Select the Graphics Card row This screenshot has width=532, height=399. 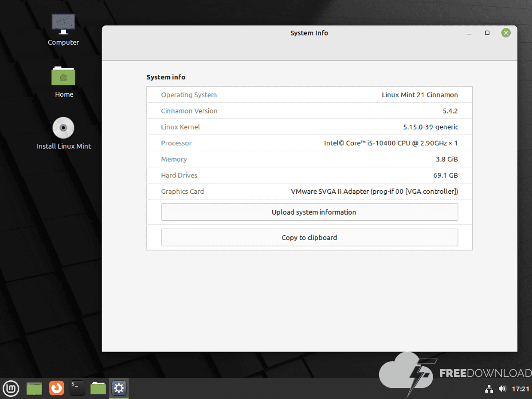point(309,192)
